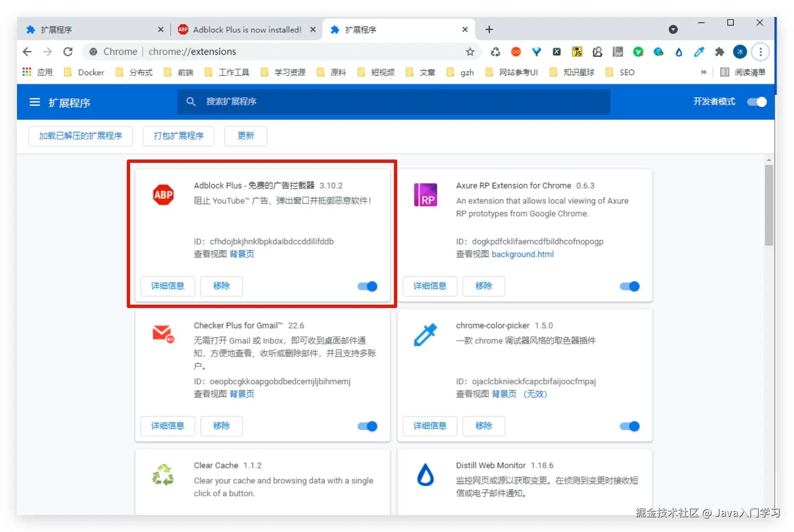Disable Axure RP Extension toggle

pos(630,286)
